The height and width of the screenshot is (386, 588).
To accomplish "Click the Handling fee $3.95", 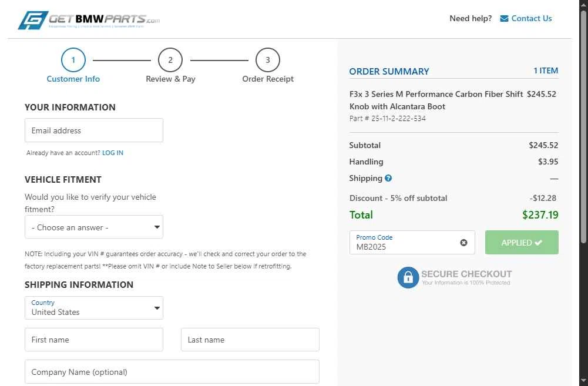I will [x=548, y=162].
